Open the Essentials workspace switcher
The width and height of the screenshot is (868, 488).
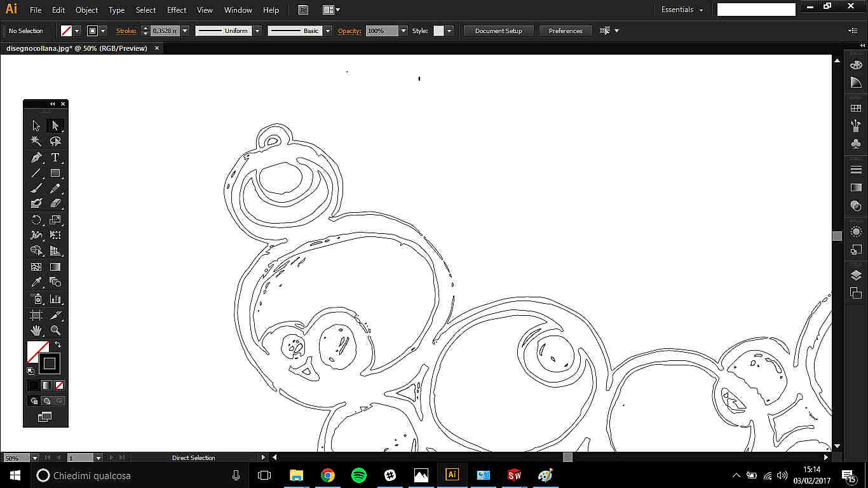pos(682,10)
